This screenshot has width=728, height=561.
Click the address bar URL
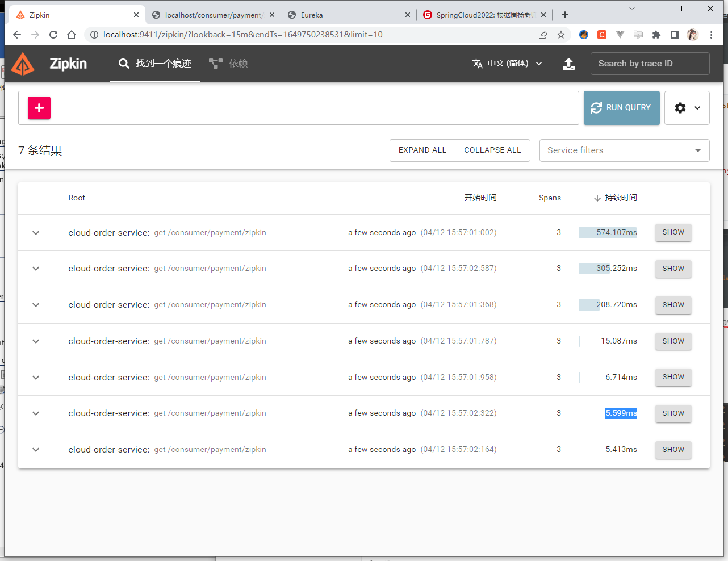[x=243, y=35]
